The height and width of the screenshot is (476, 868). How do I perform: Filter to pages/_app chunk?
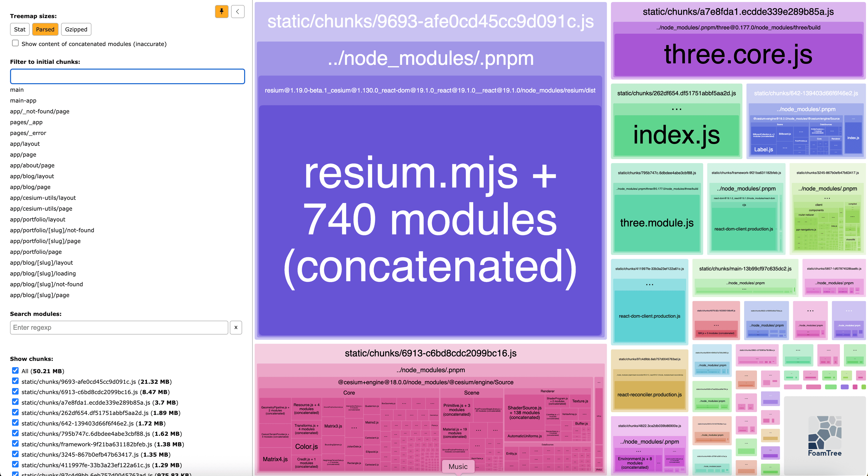point(26,122)
